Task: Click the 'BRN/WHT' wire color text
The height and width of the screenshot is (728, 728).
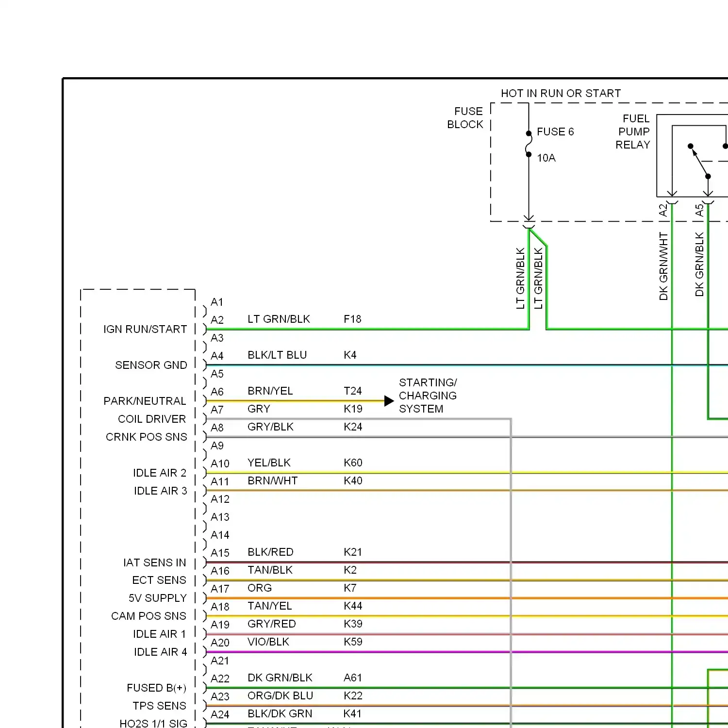Action: [x=272, y=480]
